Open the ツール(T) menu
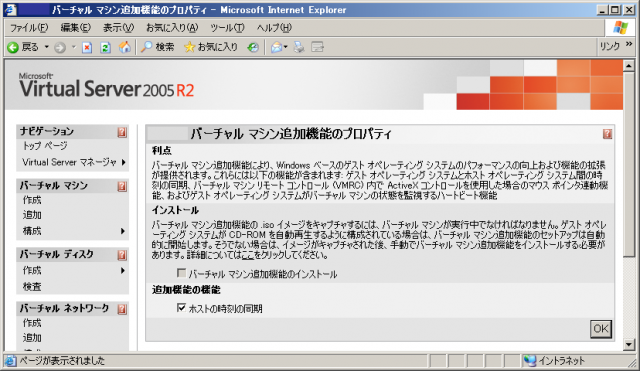Screen dimensions: 640x371 (x=227, y=28)
